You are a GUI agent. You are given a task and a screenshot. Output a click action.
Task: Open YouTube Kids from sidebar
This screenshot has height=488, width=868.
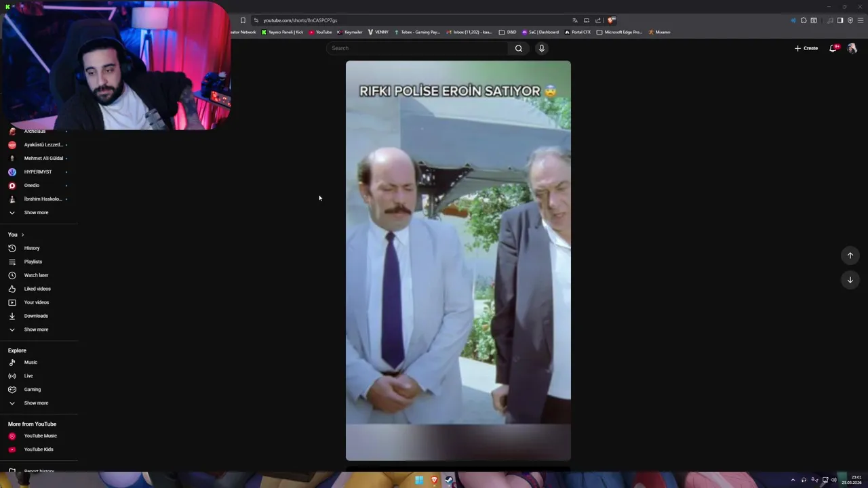pos(38,449)
